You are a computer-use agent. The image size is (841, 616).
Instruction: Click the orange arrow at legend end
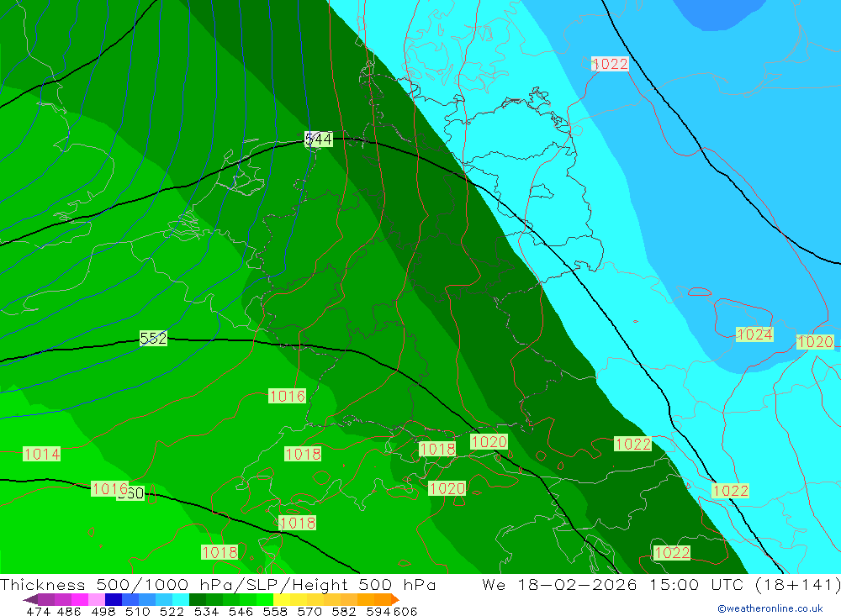(394, 599)
